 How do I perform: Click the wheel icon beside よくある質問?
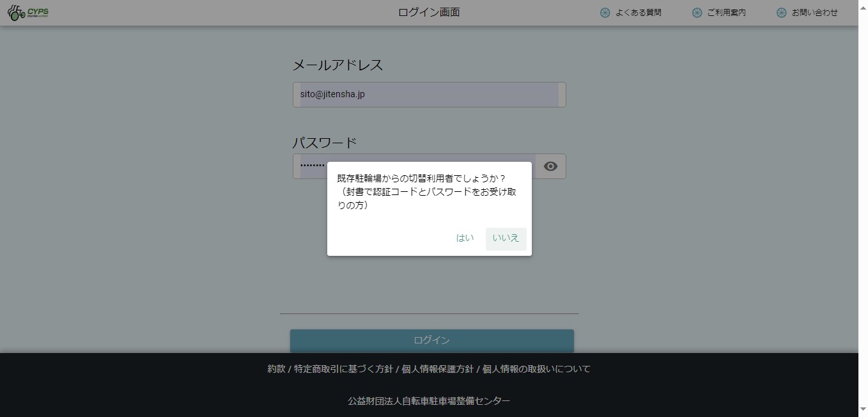pyautogui.click(x=605, y=13)
